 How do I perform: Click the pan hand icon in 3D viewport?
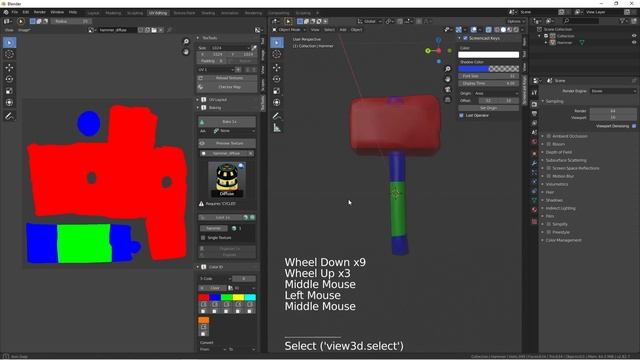click(x=448, y=79)
